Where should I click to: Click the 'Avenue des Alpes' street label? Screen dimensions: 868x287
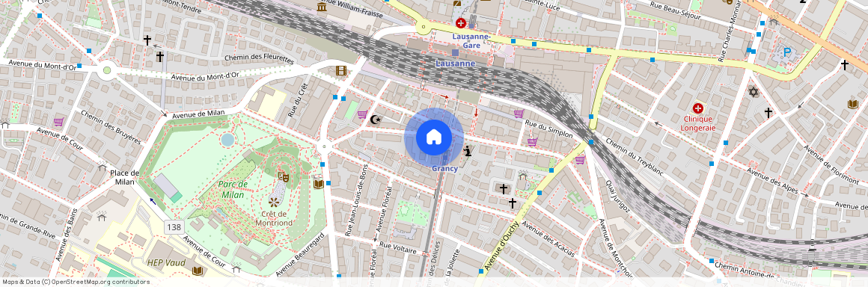coord(774,181)
